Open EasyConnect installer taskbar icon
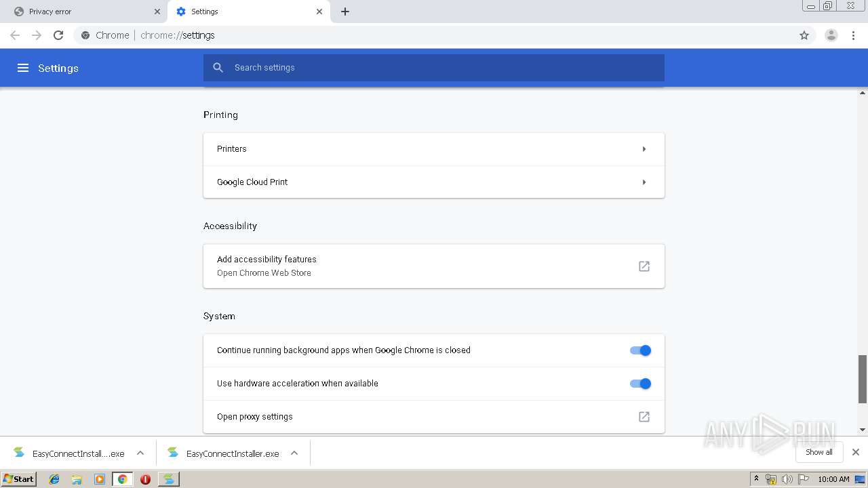868x488 pixels. tap(169, 479)
